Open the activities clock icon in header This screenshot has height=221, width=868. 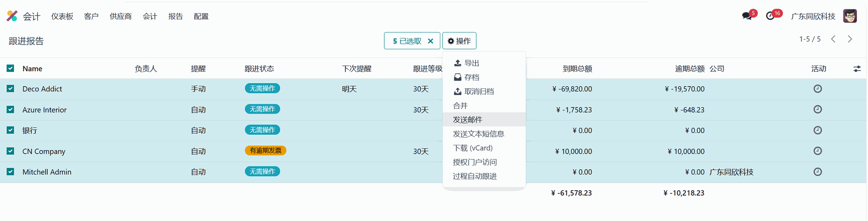click(x=770, y=16)
